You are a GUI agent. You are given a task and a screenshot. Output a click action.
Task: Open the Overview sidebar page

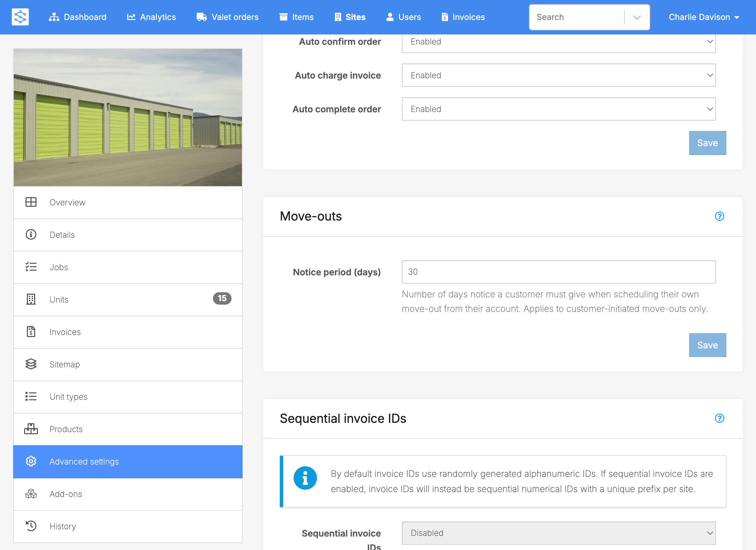click(128, 202)
